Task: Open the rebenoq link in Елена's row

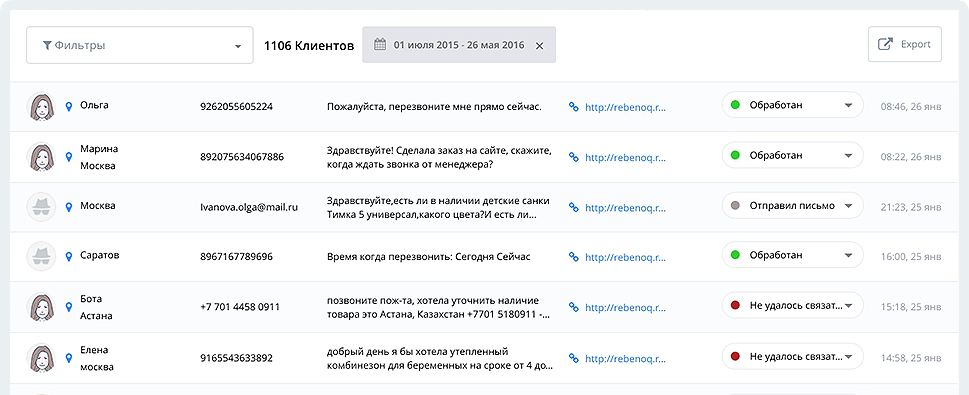Action: coord(625,358)
